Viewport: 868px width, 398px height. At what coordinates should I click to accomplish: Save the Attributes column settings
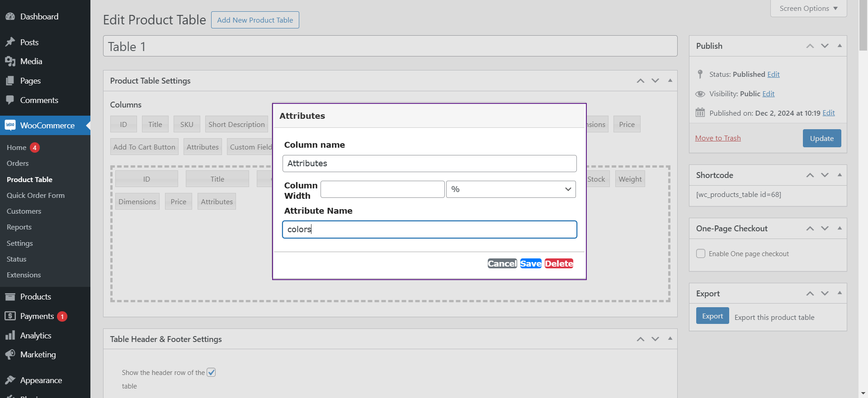530,263
